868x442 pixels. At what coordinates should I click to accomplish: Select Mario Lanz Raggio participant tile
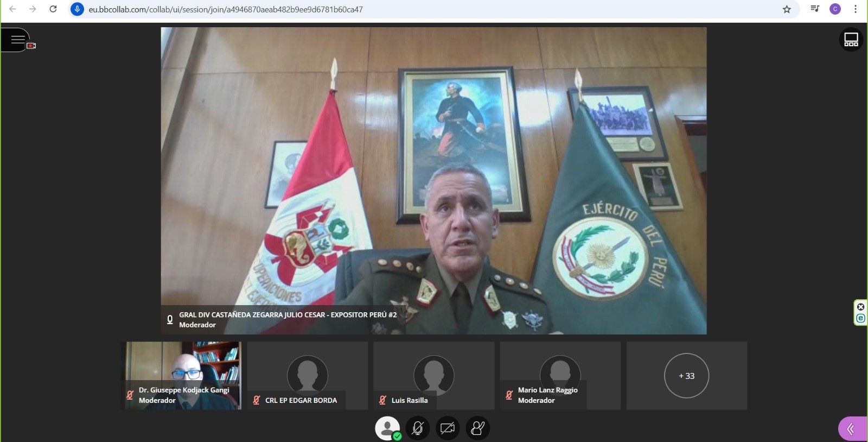tap(560, 375)
